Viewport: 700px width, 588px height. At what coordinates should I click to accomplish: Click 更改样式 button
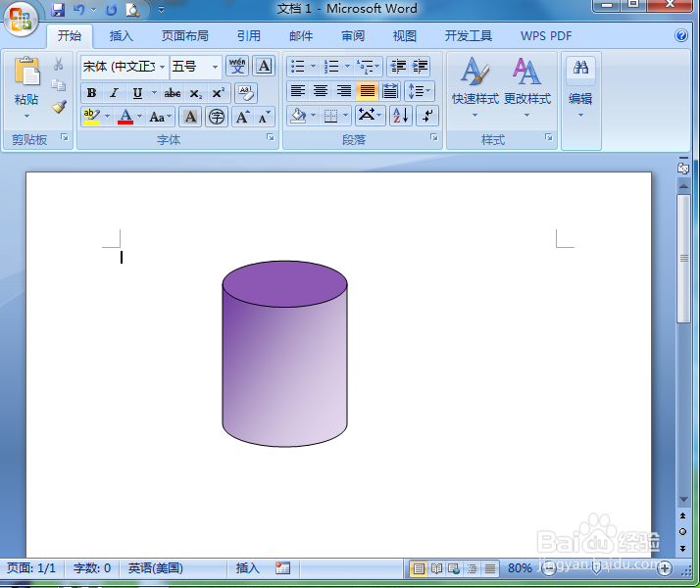(x=527, y=87)
